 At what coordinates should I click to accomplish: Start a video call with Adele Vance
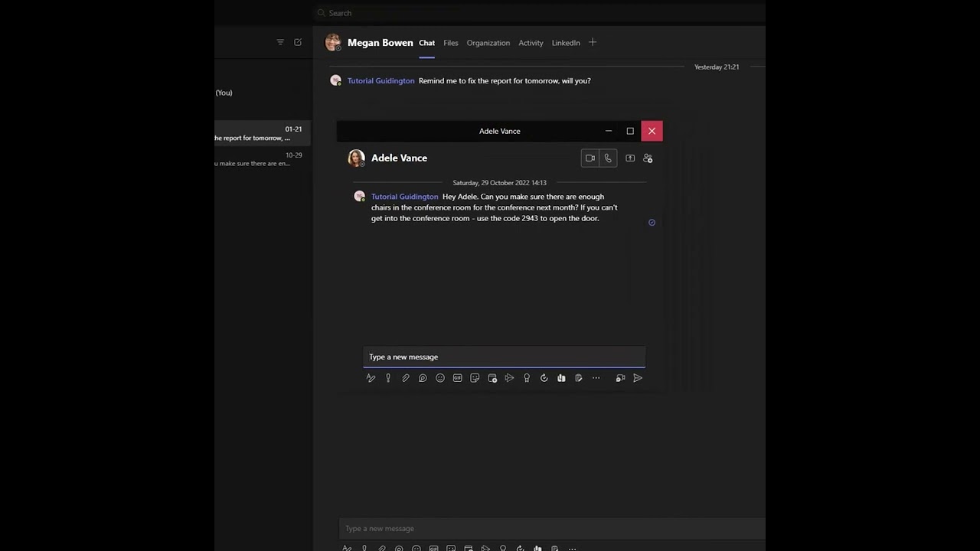coord(590,158)
